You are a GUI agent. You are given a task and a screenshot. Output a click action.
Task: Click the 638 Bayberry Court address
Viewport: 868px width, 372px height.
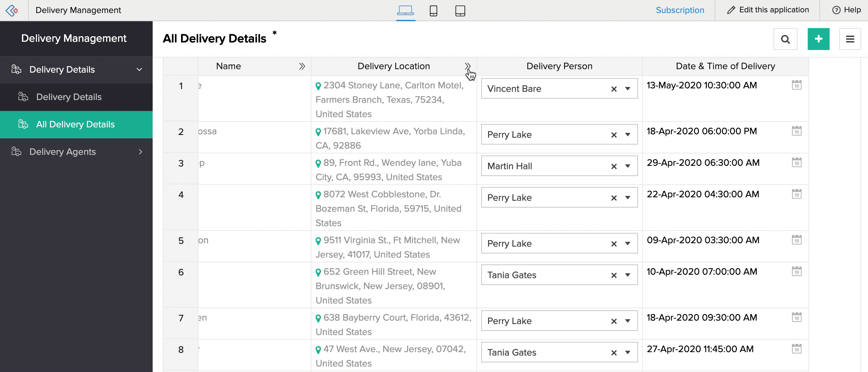tap(394, 325)
